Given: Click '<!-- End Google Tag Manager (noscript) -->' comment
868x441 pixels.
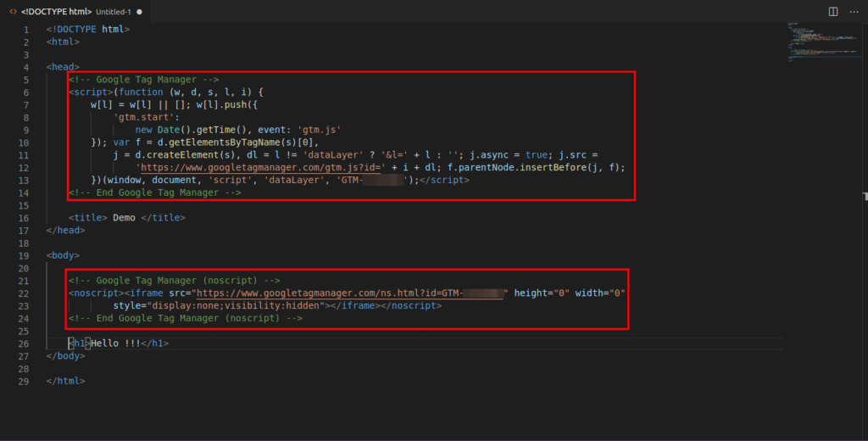Looking at the screenshot, I should (186, 318).
